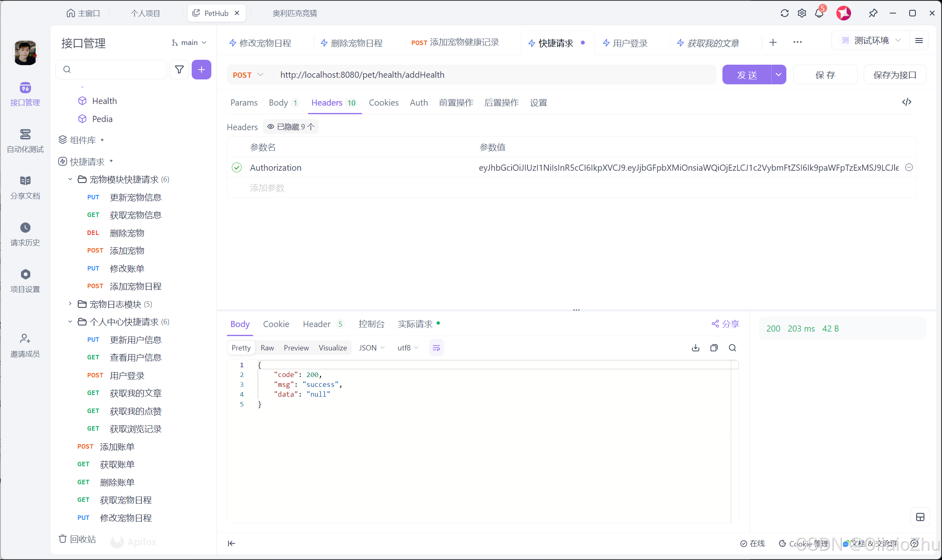Screen dimensions: 942x560
Task: Collapse the 个人中心快捷请求 folder
Action: [70, 322]
